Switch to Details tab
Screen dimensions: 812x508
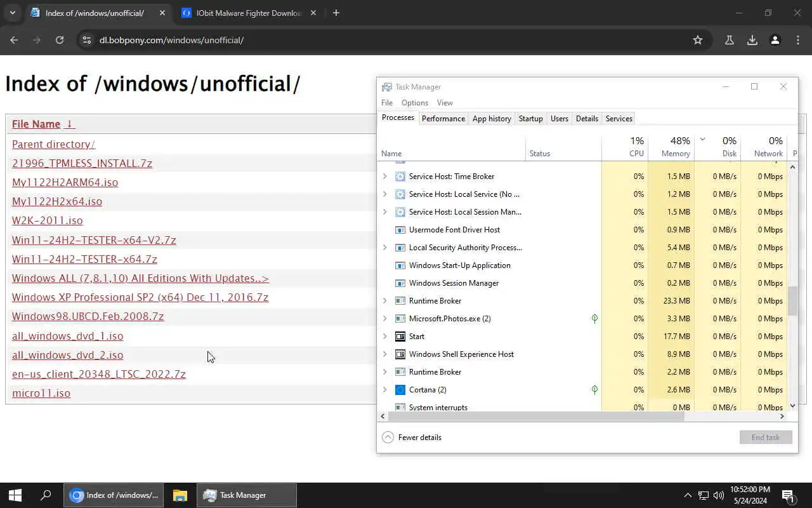[x=587, y=119]
